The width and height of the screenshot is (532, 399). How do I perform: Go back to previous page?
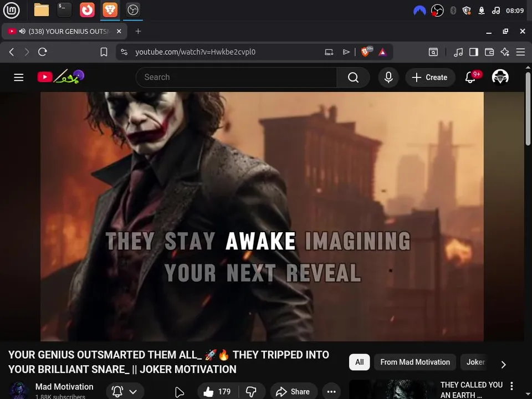click(12, 52)
